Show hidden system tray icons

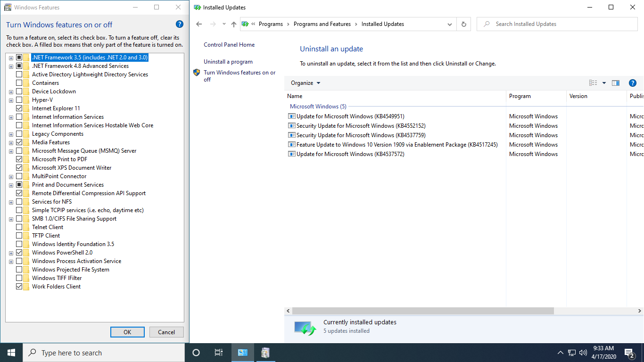pos(560,353)
